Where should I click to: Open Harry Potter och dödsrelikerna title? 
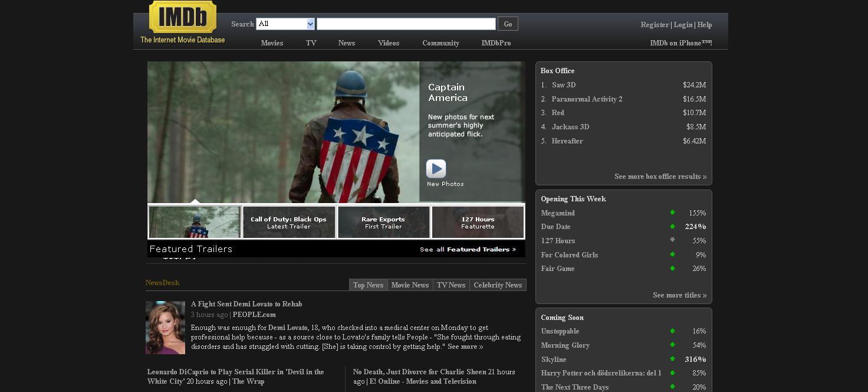click(x=601, y=373)
